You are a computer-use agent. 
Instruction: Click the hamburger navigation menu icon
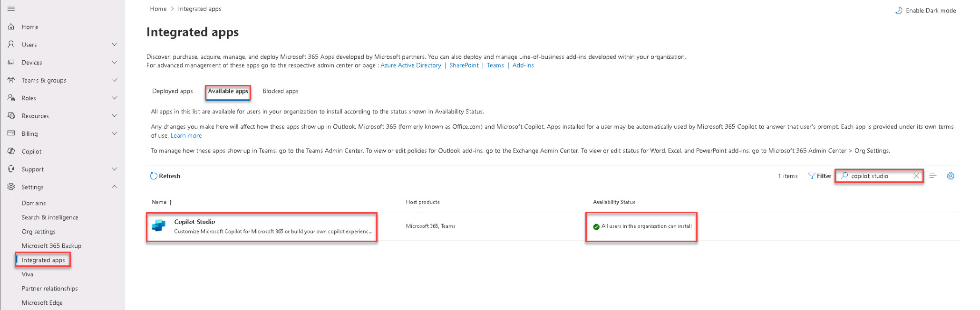click(11, 9)
